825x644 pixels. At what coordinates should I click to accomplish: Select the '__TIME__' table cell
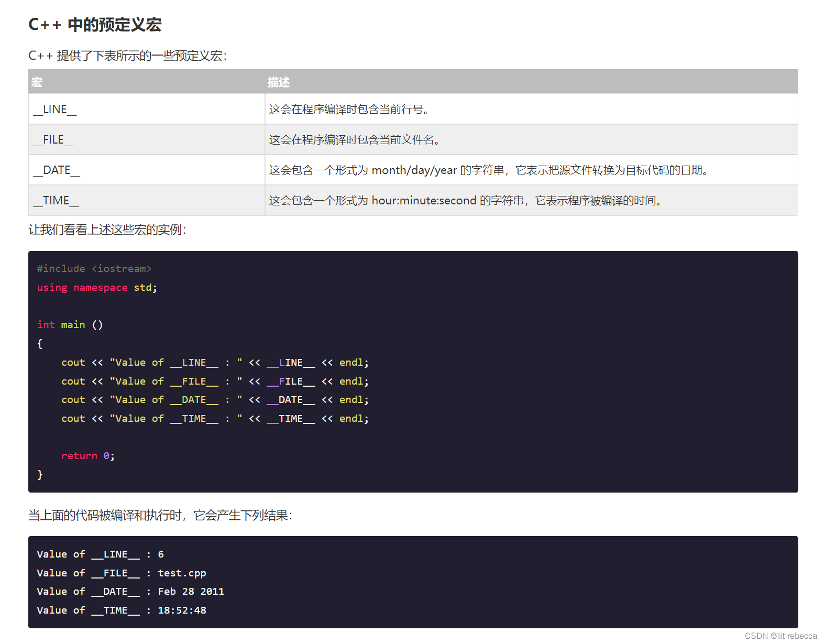coord(147,200)
